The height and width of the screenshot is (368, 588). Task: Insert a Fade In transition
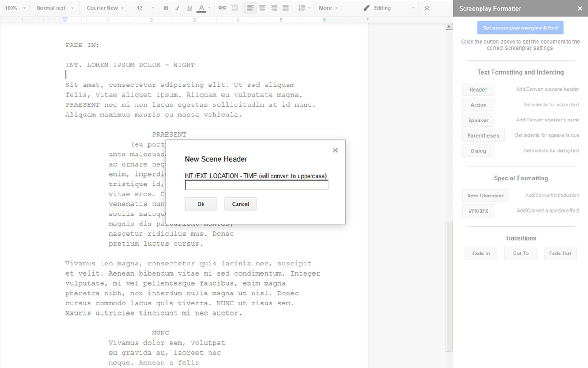point(481,253)
